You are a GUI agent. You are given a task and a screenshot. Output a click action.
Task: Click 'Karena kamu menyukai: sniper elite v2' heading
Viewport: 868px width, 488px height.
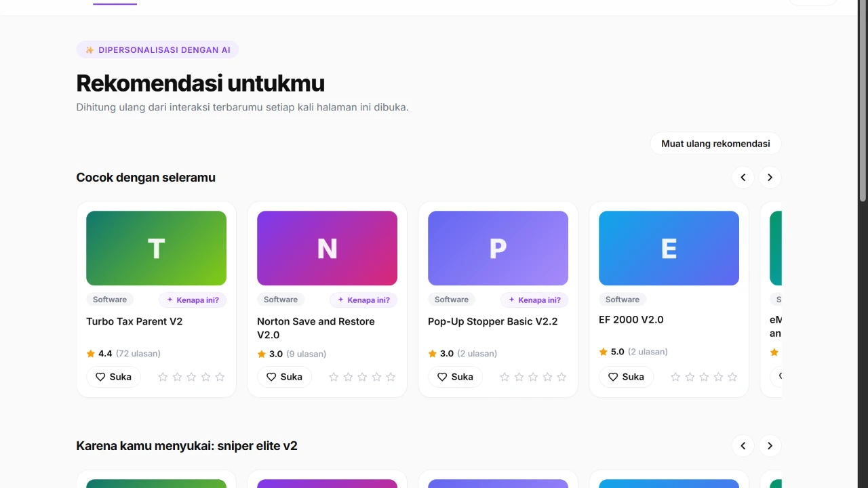tap(186, 446)
